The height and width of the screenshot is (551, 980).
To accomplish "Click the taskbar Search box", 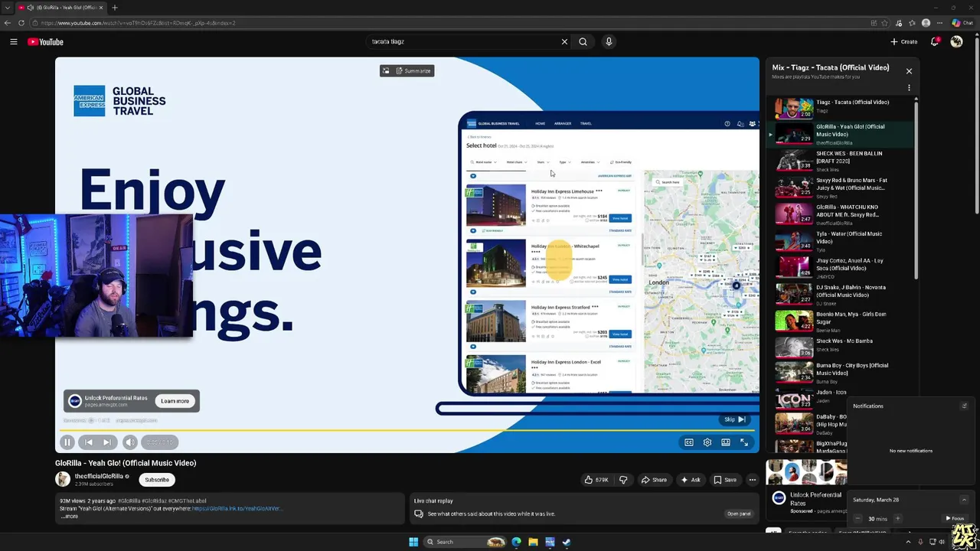I will pos(465,542).
